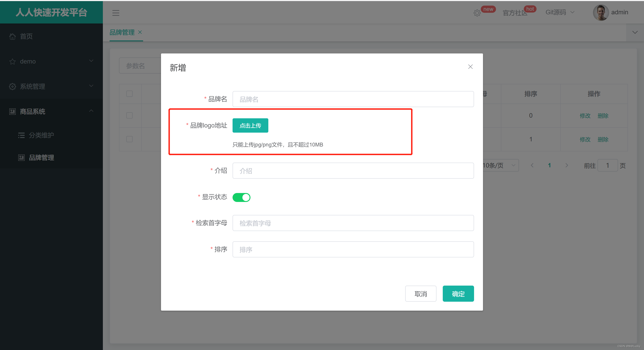Click the settings gear icon in header
Image resolution: width=644 pixels, height=350 pixels.
point(477,13)
